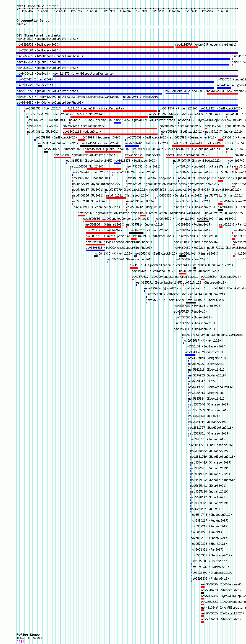Open variant nsv4345524 (gnomADStructuralVariants) label
246x644 pixels.
pyautogui.click(x=47, y=39)
